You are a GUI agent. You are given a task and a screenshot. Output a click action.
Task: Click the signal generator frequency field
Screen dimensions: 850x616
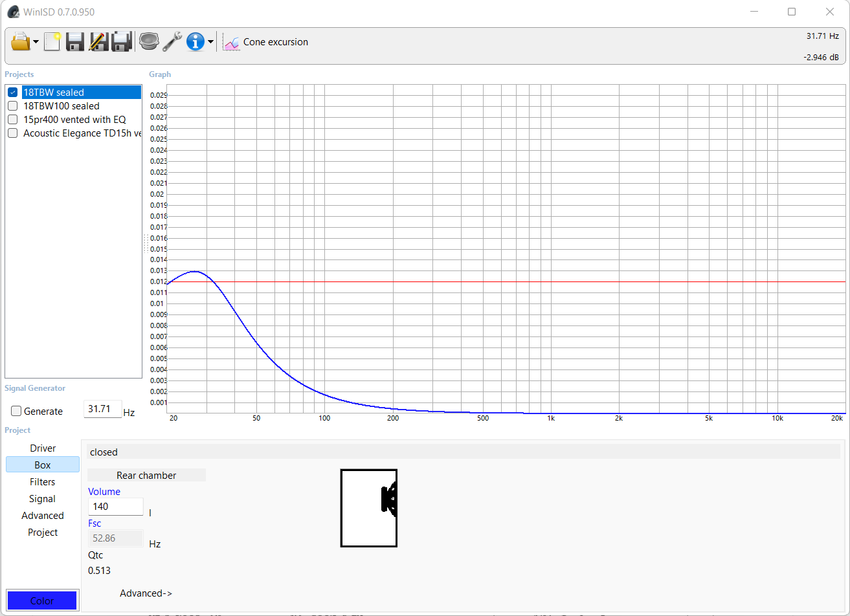pyautogui.click(x=103, y=410)
